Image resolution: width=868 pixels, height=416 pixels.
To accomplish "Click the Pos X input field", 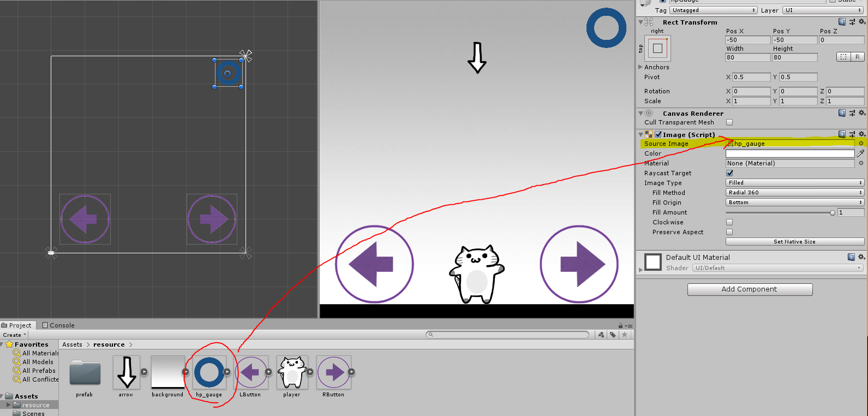I will pos(747,40).
